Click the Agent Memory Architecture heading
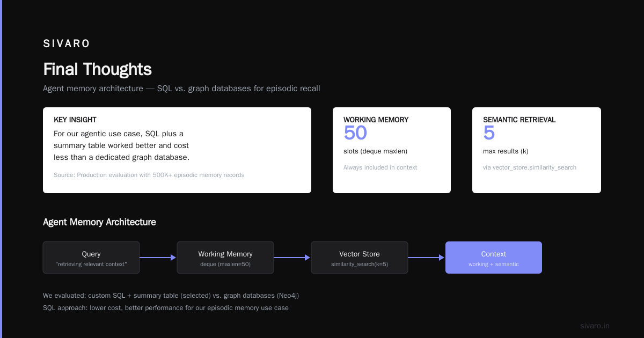Screen dimensions: 644x338 tap(99, 222)
